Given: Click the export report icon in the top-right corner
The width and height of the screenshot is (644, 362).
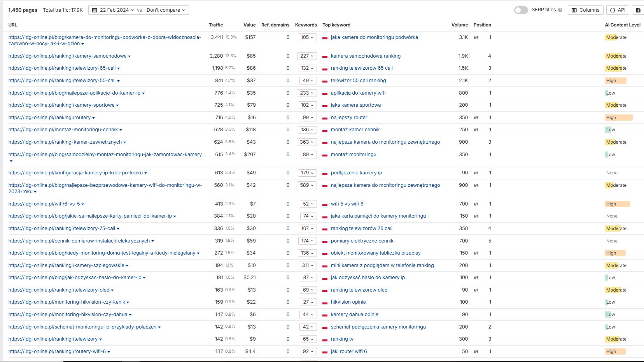Looking at the screenshot, I should click(638, 10).
